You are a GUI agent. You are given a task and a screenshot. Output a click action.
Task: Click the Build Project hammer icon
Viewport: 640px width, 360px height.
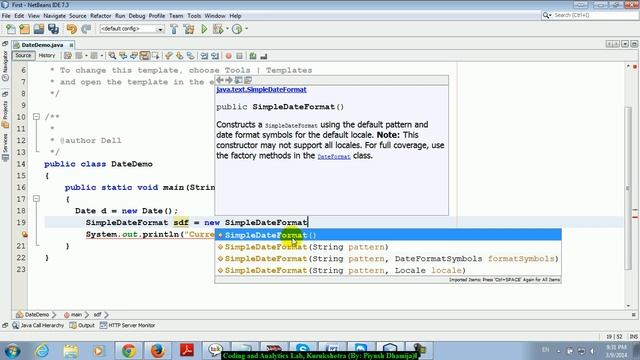point(174,29)
